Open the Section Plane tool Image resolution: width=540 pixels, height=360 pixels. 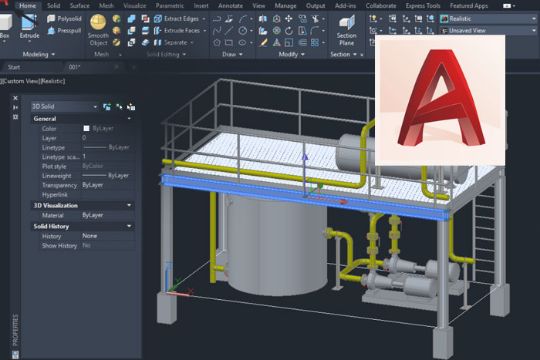click(x=346, y=30)
